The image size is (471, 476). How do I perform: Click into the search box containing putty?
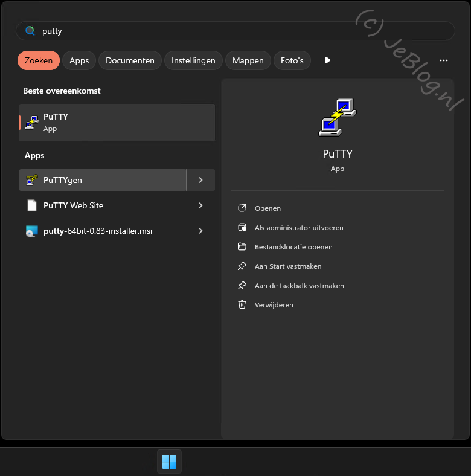pos(242,31)
